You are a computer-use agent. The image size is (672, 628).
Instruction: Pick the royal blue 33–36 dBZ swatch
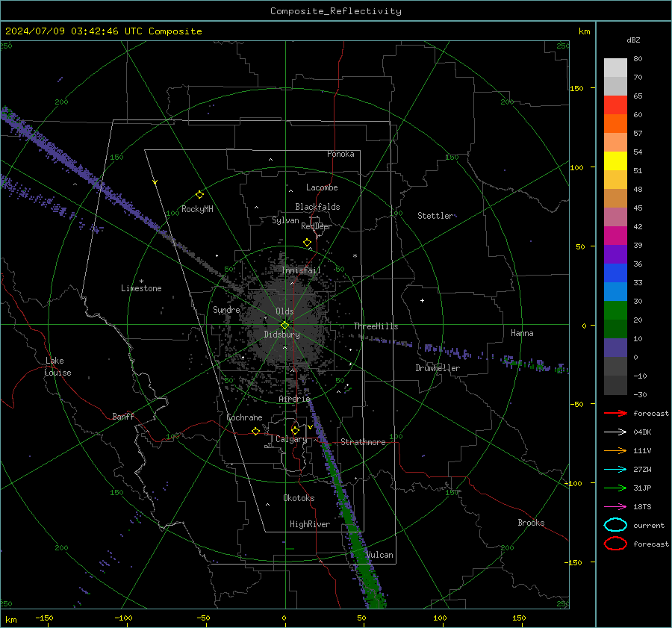click(x=615, y=273)
